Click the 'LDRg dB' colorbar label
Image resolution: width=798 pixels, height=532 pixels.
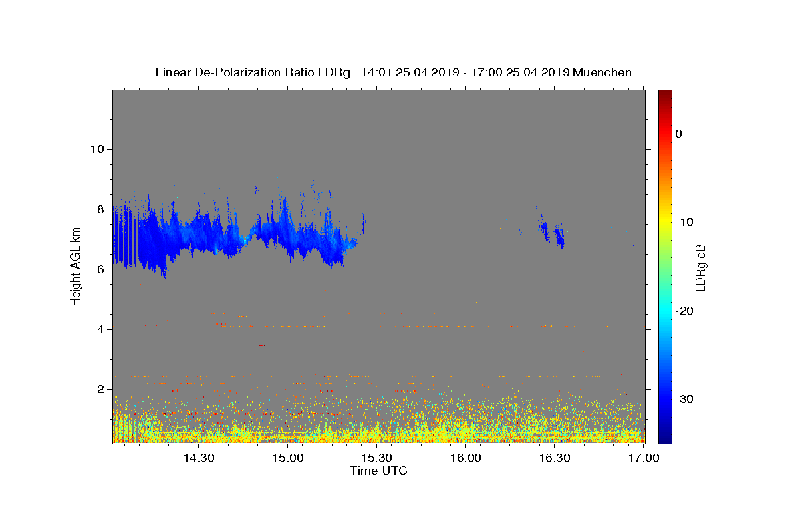[700, 267]
